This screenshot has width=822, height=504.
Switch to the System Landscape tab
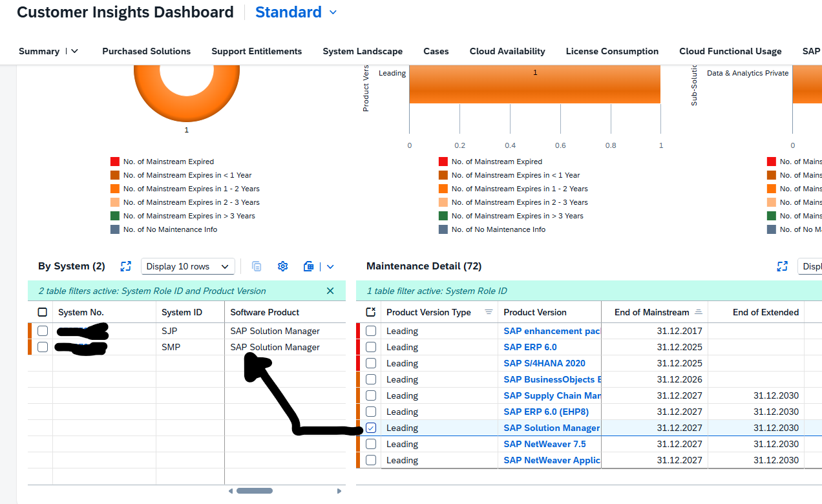363,51
